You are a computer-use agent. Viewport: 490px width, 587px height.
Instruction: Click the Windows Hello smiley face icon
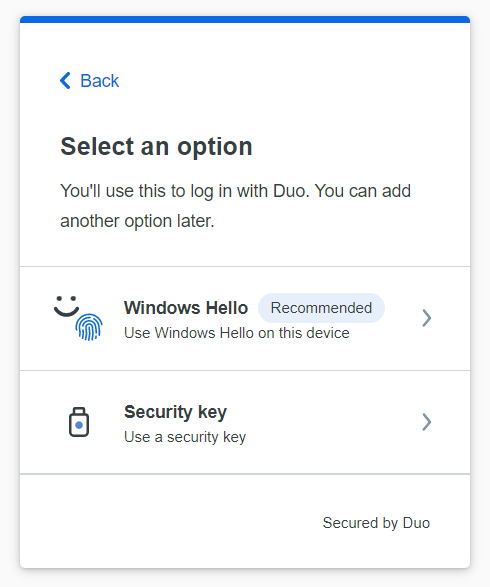click(66, 306)
